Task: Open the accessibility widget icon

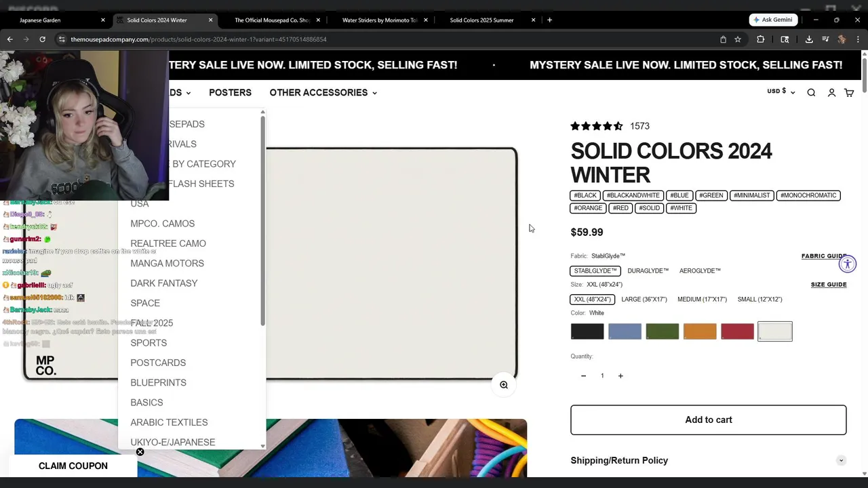Action: point(848,264)
